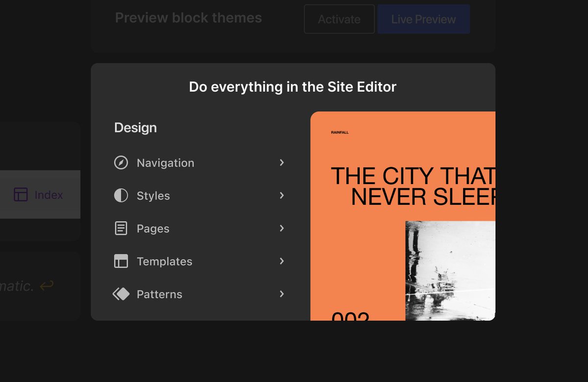Expand the Patterns chevron
The height and width of the screenshot is (382, 588).
click(282, 294)
